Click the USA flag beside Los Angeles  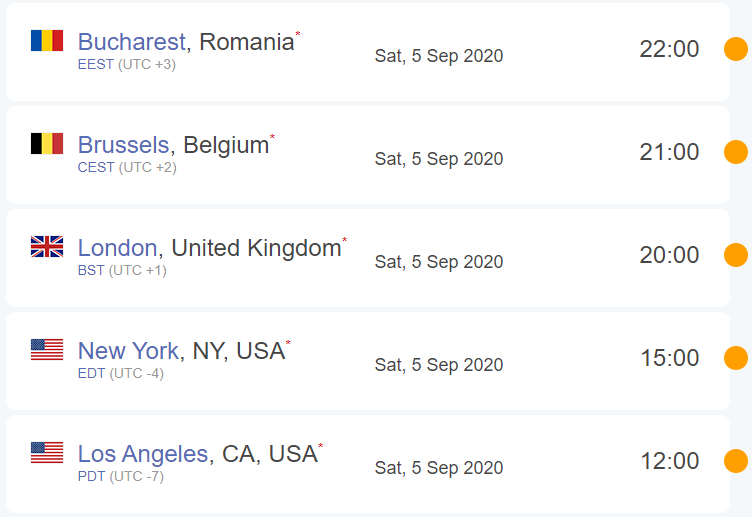click(x=47, y=452)
